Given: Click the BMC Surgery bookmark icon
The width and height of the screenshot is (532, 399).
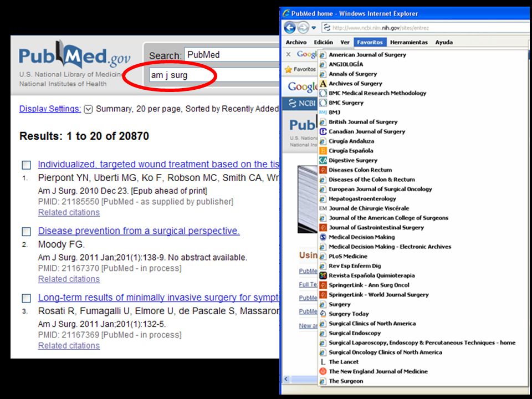Looking at the screenshot, I should pyautogui.click(x=323, y=103).
